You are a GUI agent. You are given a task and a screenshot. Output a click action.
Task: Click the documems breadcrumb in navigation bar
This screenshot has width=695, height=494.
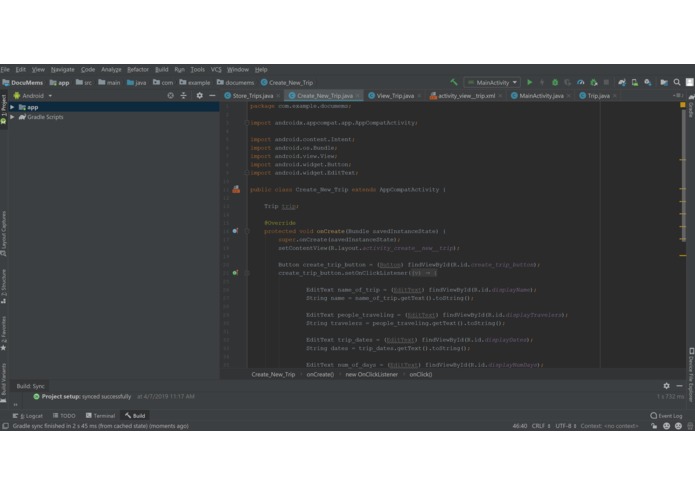click(x=235, y=82)
